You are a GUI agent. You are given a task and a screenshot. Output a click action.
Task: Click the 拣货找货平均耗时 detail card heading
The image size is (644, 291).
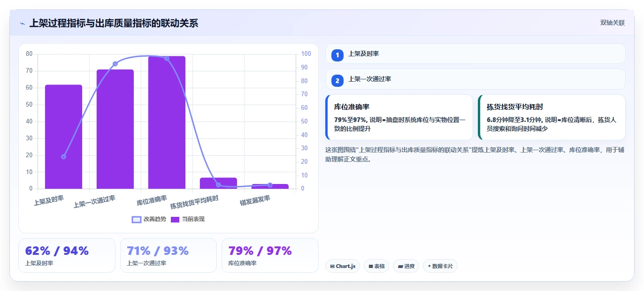point(515,107)
